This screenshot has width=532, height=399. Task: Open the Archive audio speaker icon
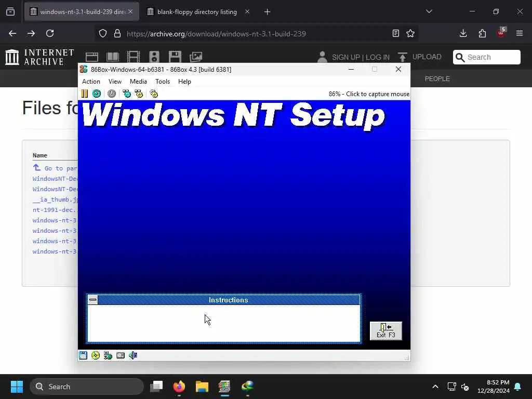[x=154, y=57]
